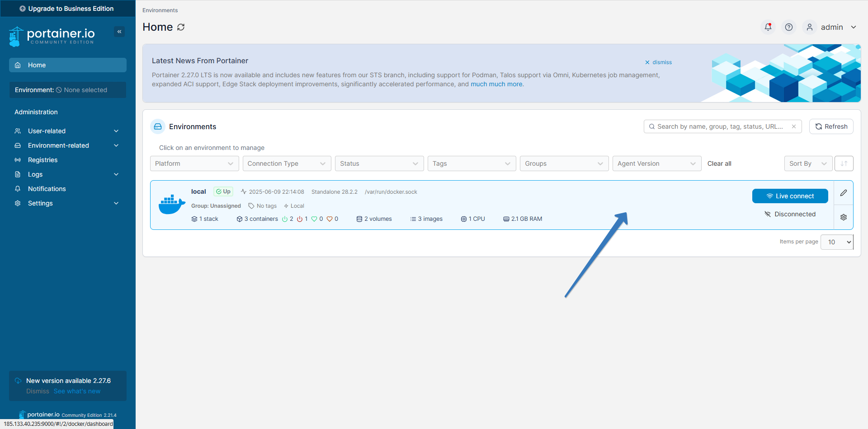Expand the User-related sidebar section
This screenshot has width=868, height=429.
coord(67,131)
